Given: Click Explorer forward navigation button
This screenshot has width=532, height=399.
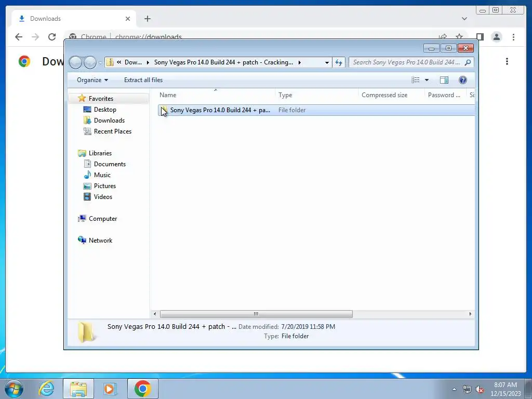Looking at the screenshot, I should coord(90,62).
